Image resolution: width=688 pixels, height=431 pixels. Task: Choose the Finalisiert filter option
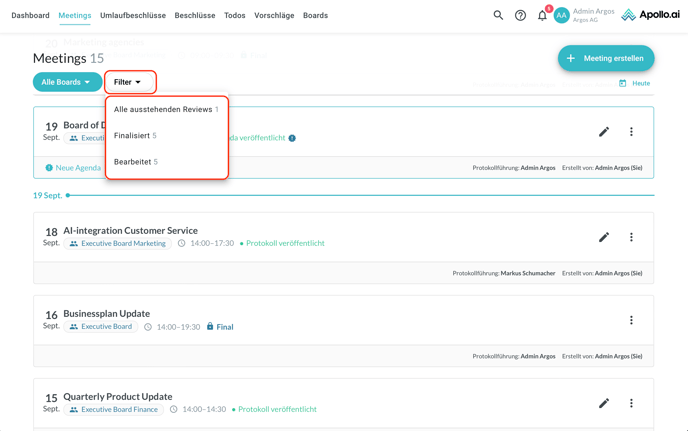(135, 135)
